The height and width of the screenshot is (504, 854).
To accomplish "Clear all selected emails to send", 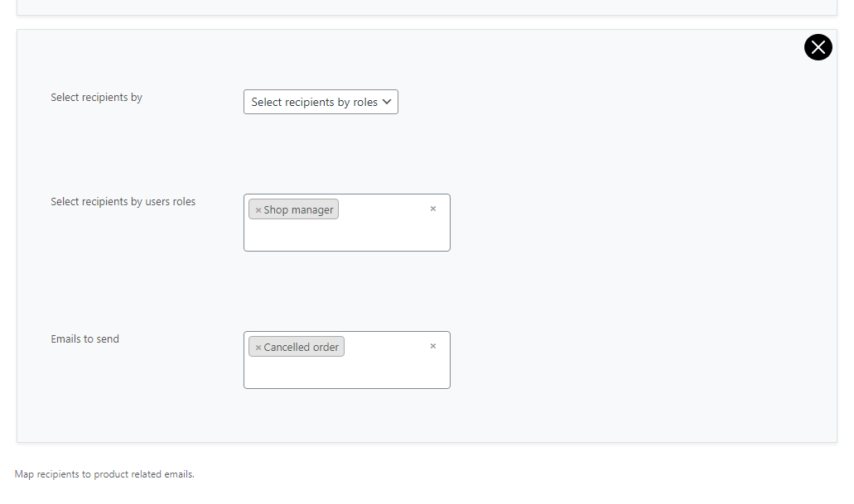I will pos(432,347).
